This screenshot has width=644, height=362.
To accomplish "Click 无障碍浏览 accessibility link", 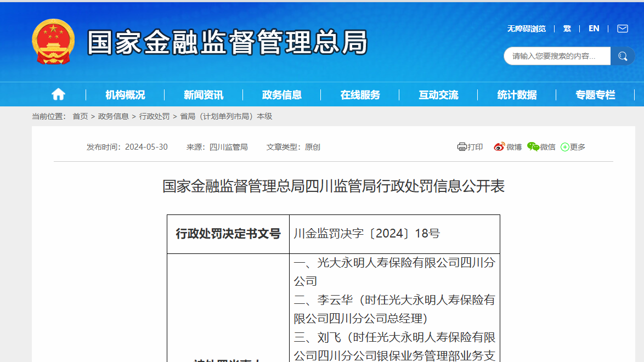I will pyautogui.click(x=526, y=28).
